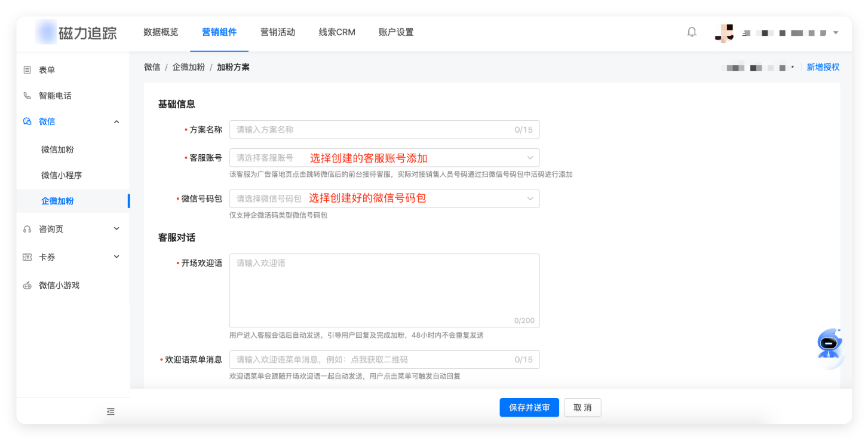This screenshot has width=868, height=440.
Task: Select 微信小程序 in the sidebar
Action: pyautogui.click(x=62, y=175)
